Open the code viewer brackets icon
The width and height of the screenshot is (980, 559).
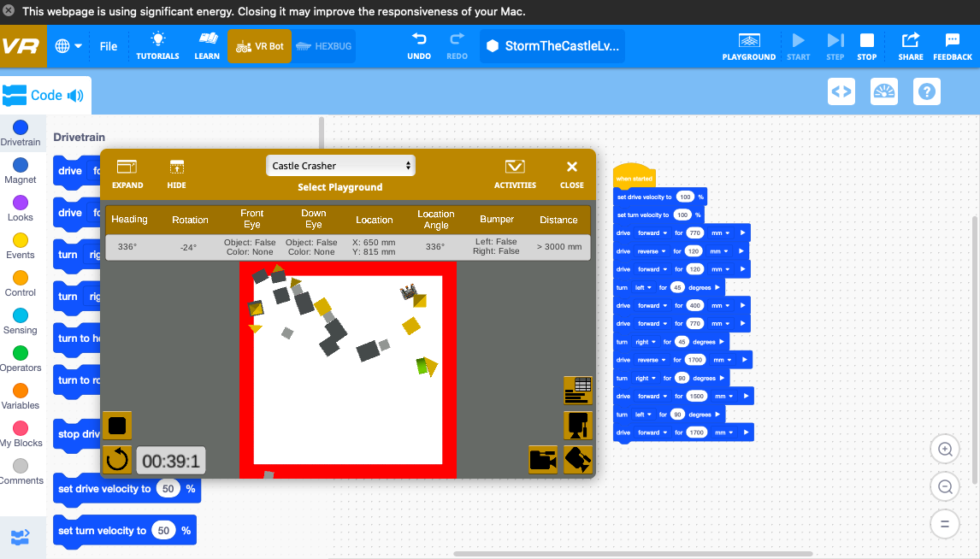coord(841,91)
